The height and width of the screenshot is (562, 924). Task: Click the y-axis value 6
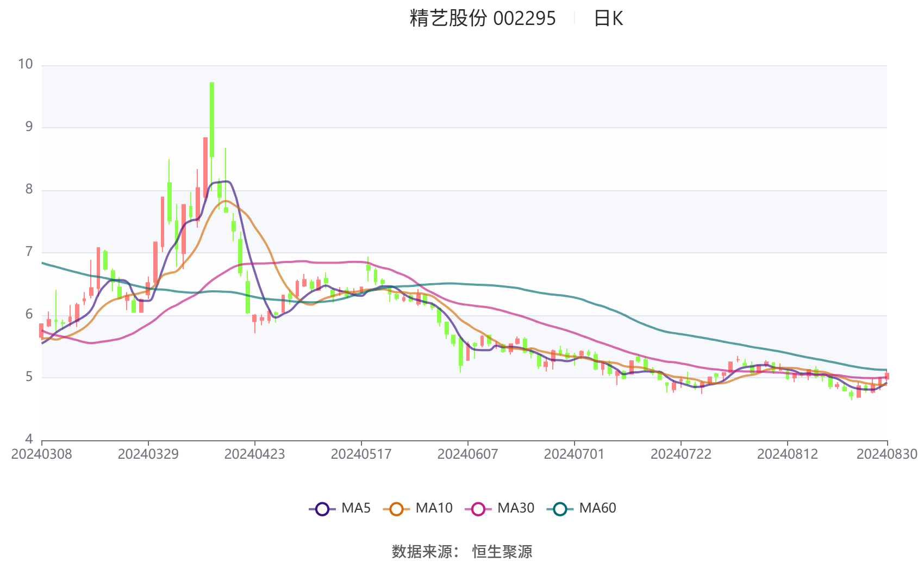coord(29,314)
